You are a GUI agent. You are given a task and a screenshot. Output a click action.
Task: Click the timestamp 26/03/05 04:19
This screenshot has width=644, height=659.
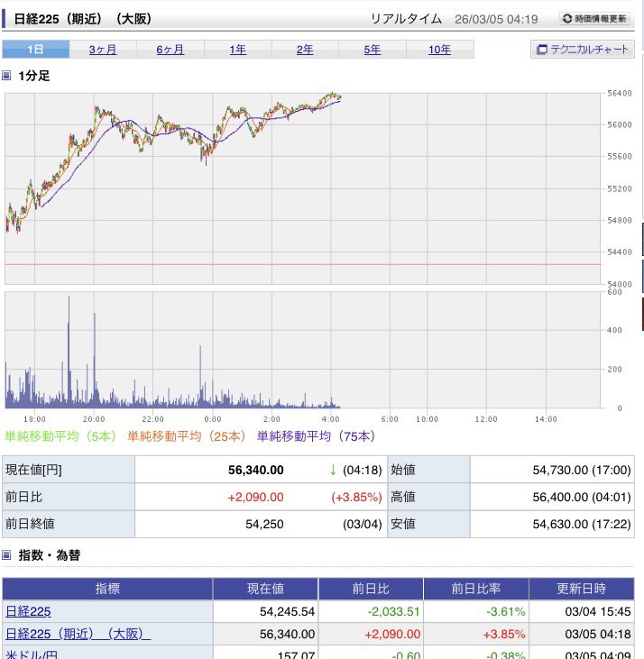tap(496, 19)
